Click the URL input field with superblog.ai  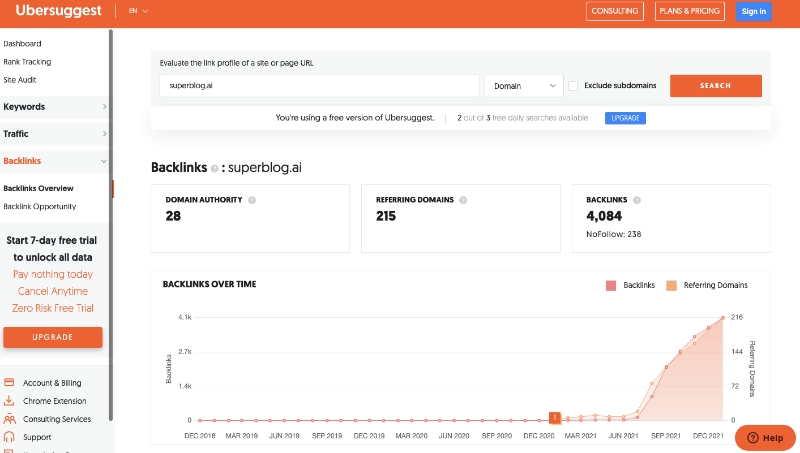(x=319, y=86)
